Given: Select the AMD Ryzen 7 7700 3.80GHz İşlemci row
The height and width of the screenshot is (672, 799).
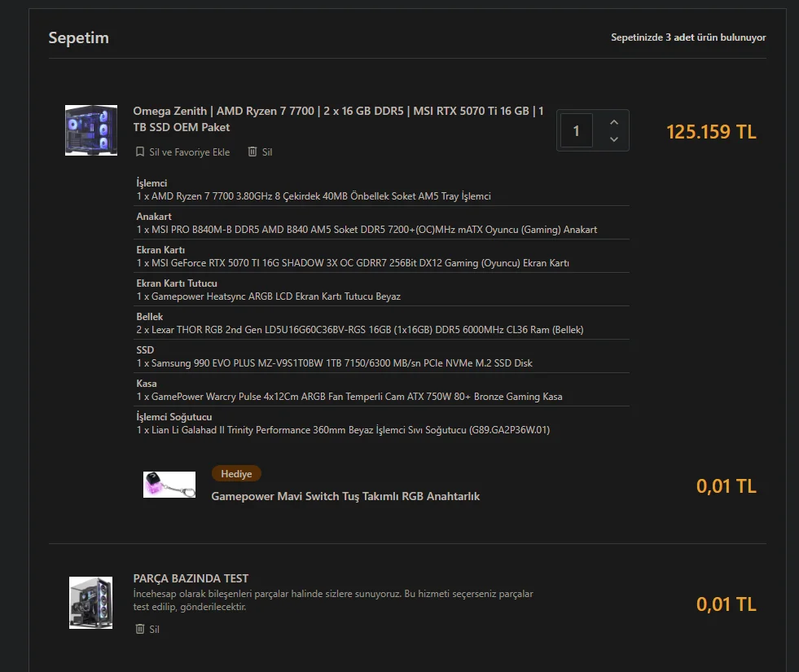Looking at the screenshot, I should point(382,190).
